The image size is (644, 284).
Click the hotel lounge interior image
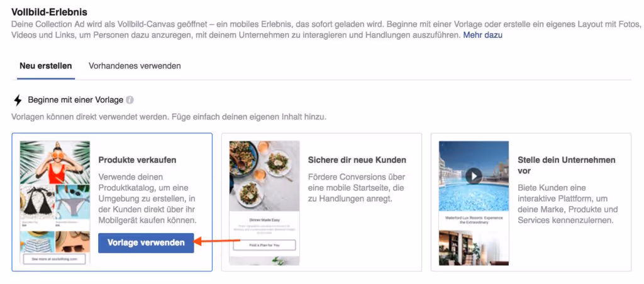pos(474,248)
